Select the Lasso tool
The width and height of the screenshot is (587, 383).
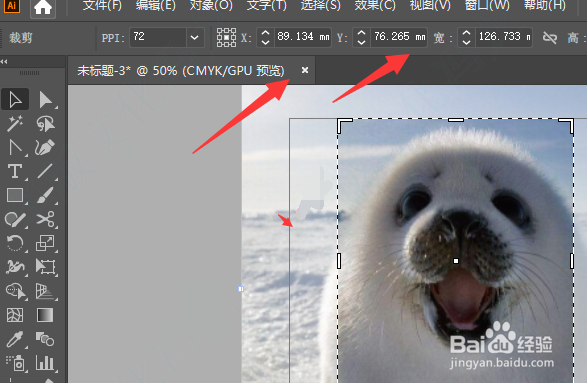click(x=45, y=124)
